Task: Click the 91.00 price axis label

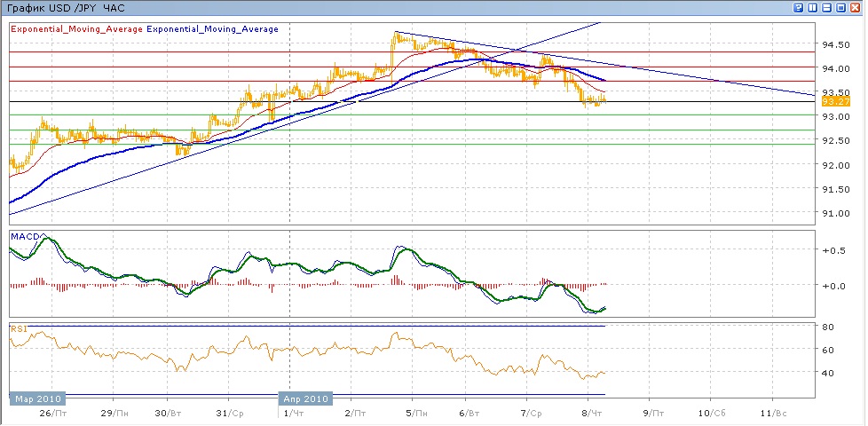Action: pos(836,213)
